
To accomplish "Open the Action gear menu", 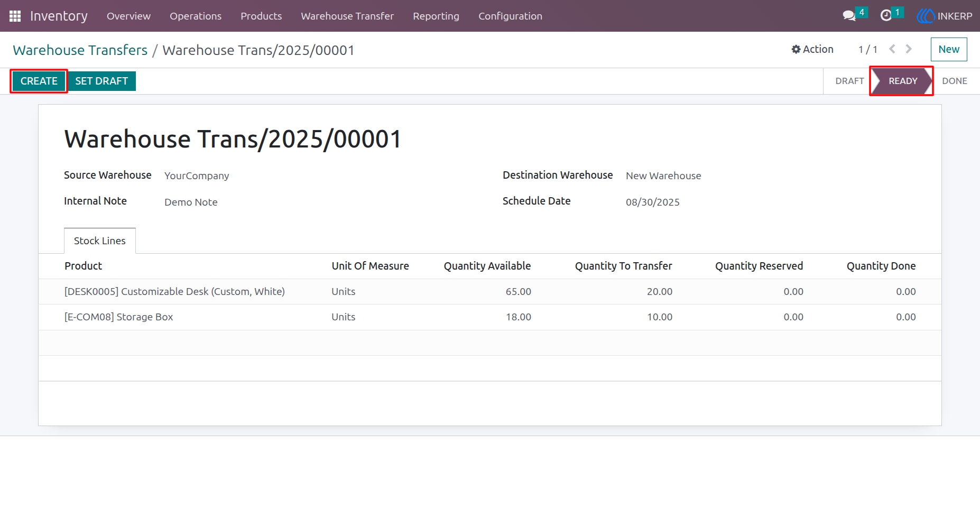I will click(812, 49).
